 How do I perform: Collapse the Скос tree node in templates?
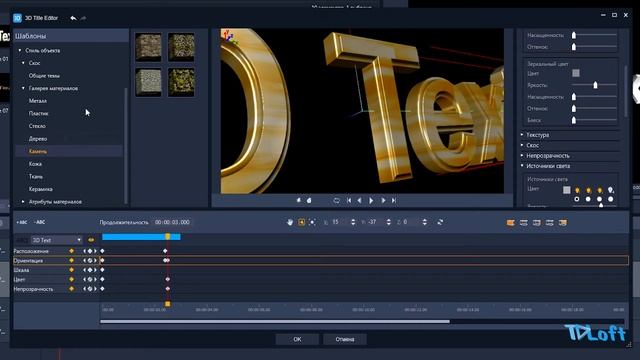(x=23, y=63)
